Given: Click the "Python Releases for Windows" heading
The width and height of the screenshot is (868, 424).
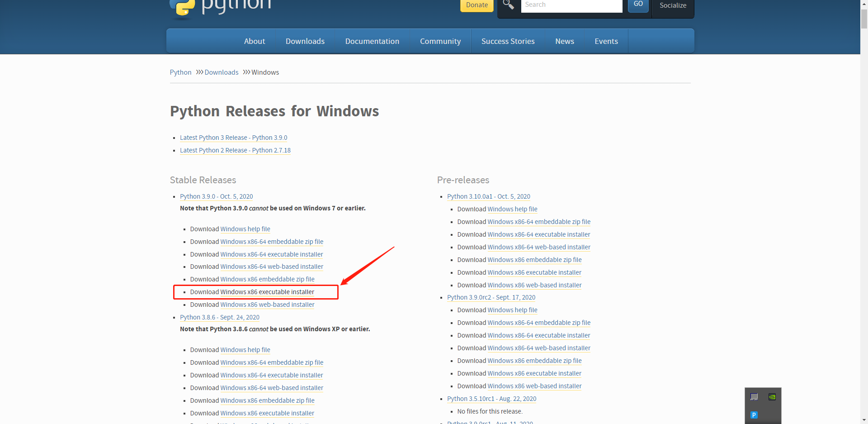Looking at the screenshot, I should click(274, 111).
